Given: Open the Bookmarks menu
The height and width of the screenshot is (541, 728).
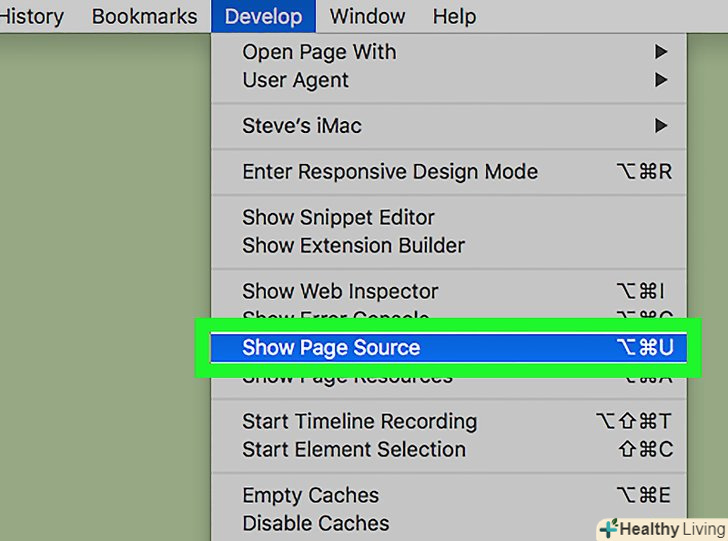Looking at the screenshot, I should [x=144, y=16].
